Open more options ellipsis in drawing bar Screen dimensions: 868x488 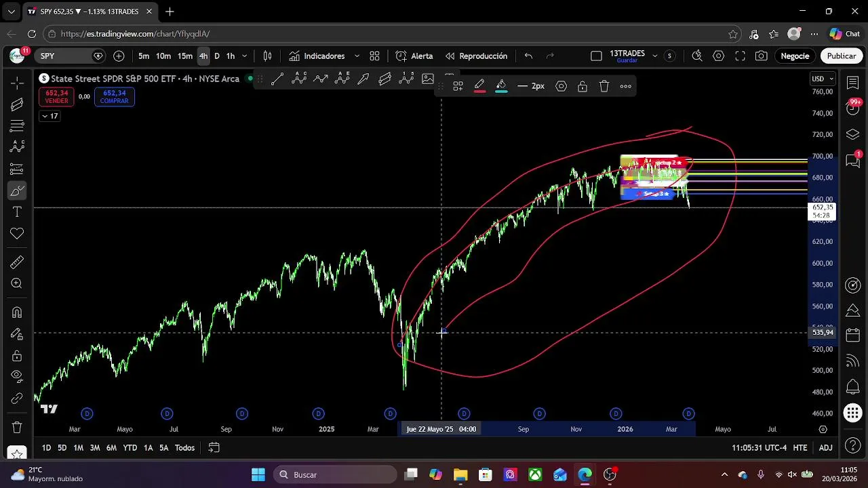626,86
